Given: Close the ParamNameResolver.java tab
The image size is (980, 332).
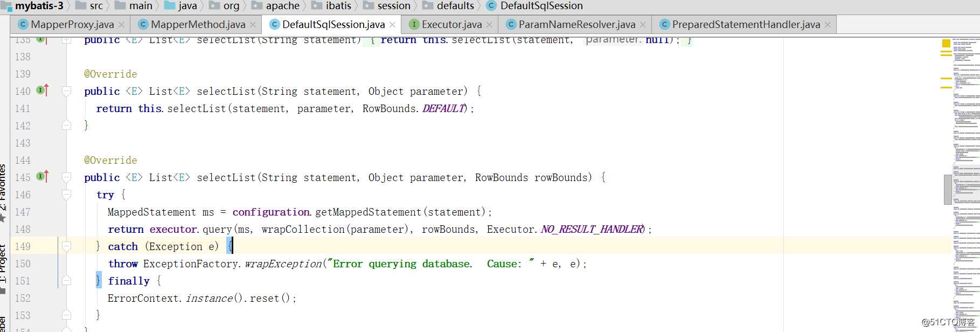Looking at the screenshot, I should (643, 25).
